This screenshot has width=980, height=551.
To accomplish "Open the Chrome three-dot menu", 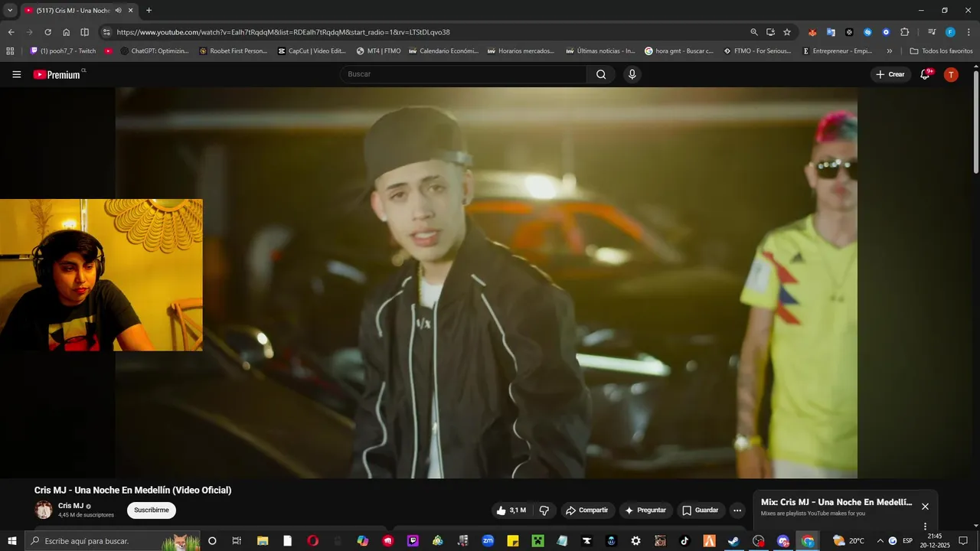I will click(x=969, y=32).
